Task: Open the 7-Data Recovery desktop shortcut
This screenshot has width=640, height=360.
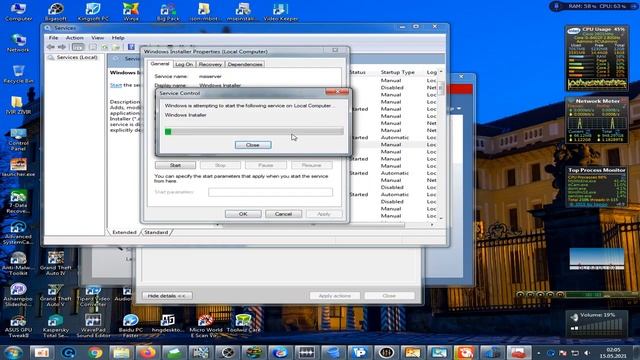Action: 18,202
